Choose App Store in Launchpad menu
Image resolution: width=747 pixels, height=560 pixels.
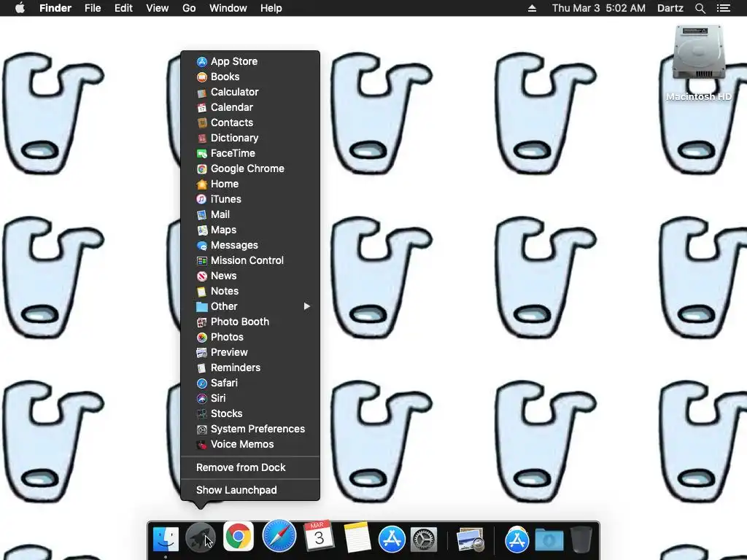[250, 61]
